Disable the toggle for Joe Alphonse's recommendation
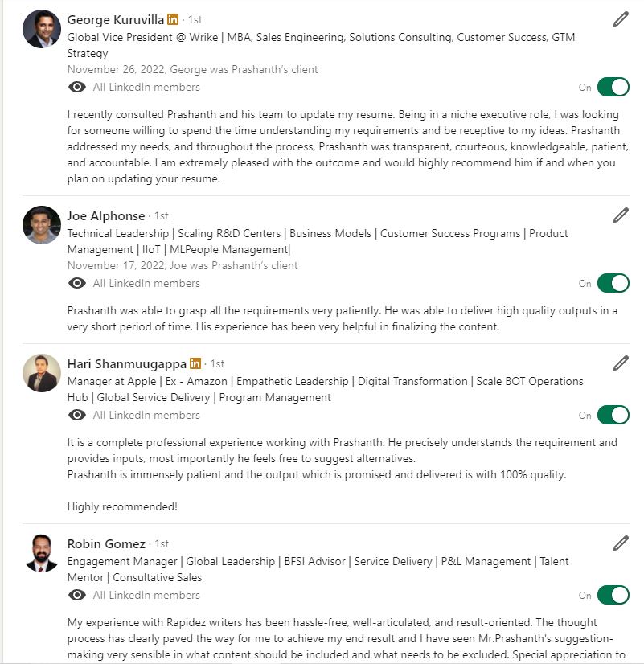The width and height of the screenshot is (644, 664). (x=613, y=283)
